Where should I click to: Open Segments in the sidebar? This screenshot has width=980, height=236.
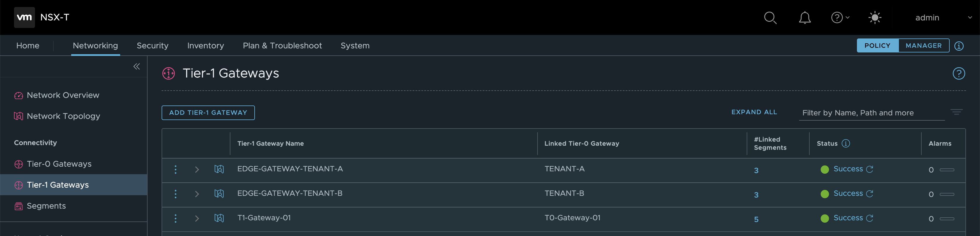(x=46, y=206)
